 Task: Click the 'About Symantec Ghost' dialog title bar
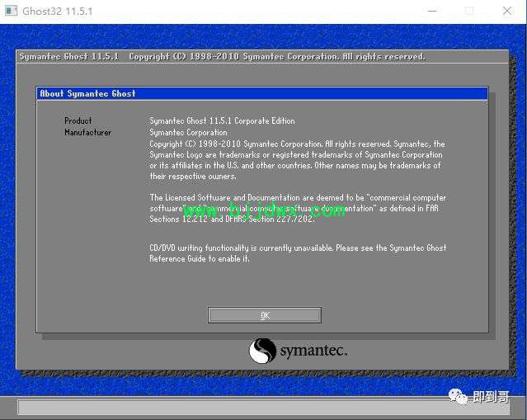coord(261,93)
